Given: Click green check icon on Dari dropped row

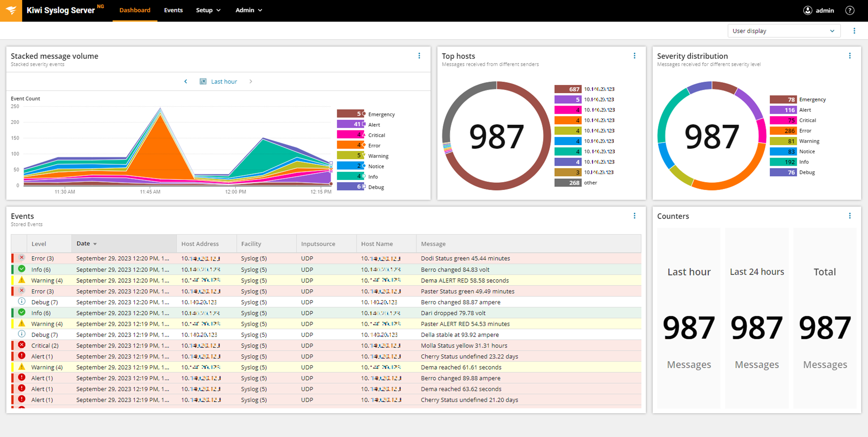Looking at the screenshot, I should tap(22, 313).
